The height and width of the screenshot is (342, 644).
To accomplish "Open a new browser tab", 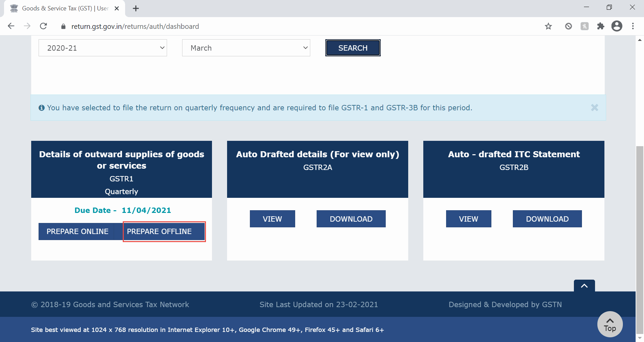I will click(x=136, y=8).
